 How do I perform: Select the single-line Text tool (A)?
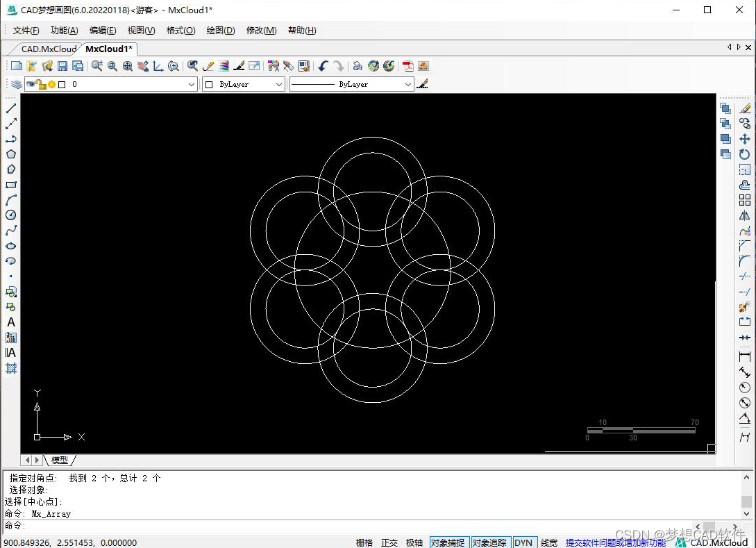coord(11,322)
